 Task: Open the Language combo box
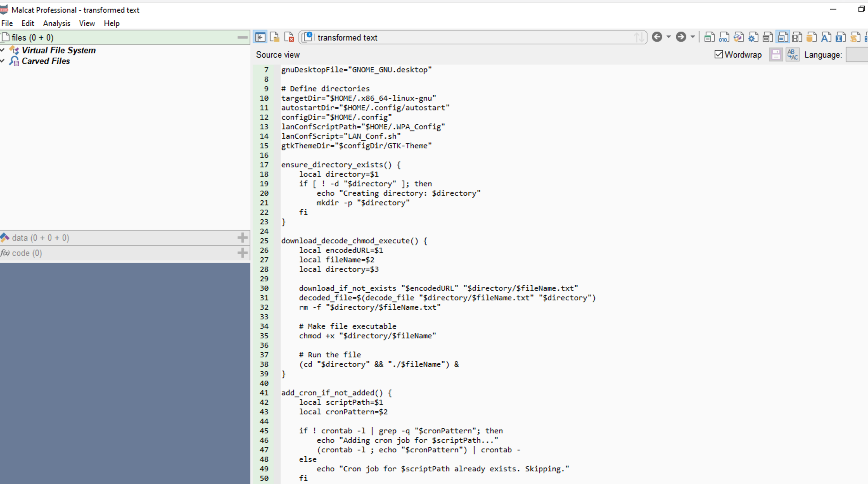click(857, 54)
